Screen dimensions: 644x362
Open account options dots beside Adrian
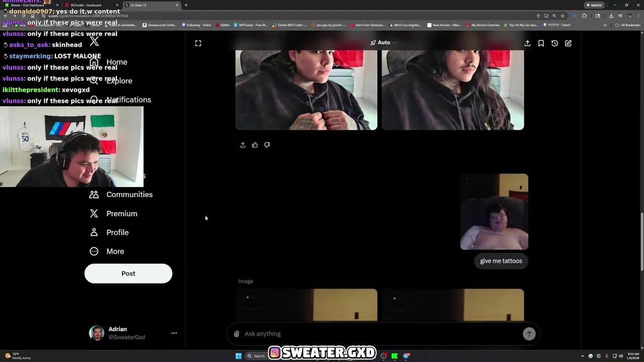(174, 333)
